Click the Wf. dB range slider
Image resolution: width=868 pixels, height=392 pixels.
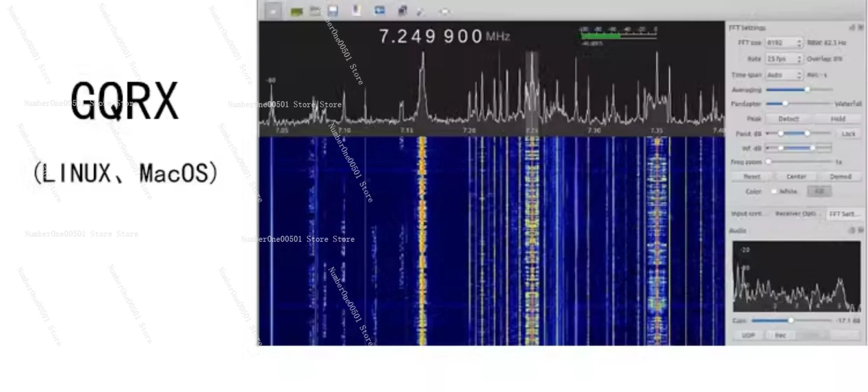[x=799, y=148]
